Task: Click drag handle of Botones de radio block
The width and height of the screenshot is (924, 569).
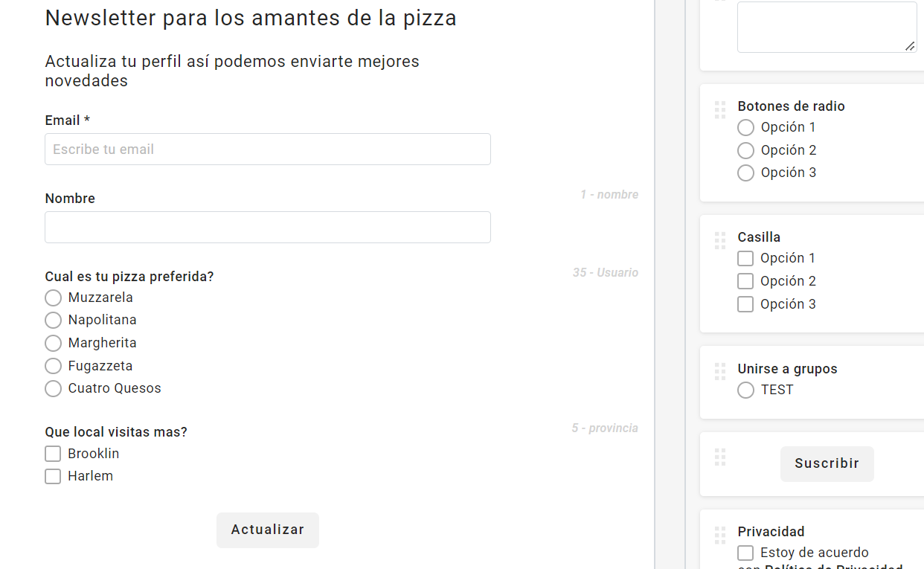Action: pyautogui.click(x=719, y=110)
